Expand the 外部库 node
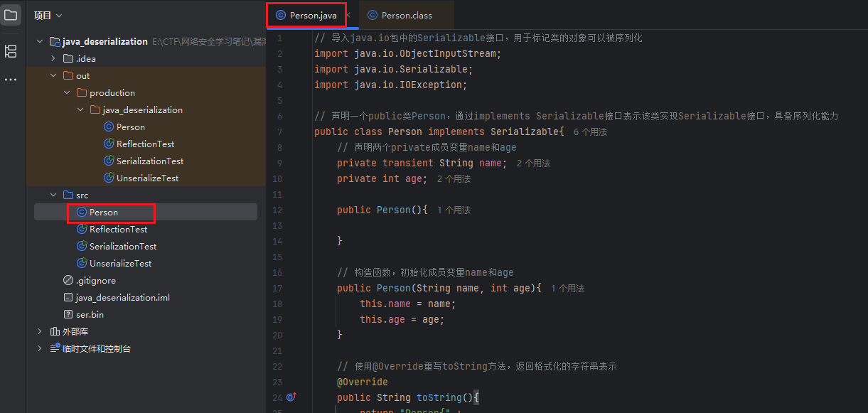This screenshot has width=868, height=413. tap(40, 332)
